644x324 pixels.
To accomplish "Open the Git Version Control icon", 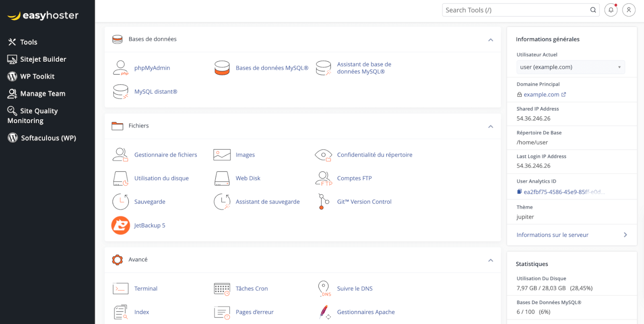I will [x=324, y=202].
